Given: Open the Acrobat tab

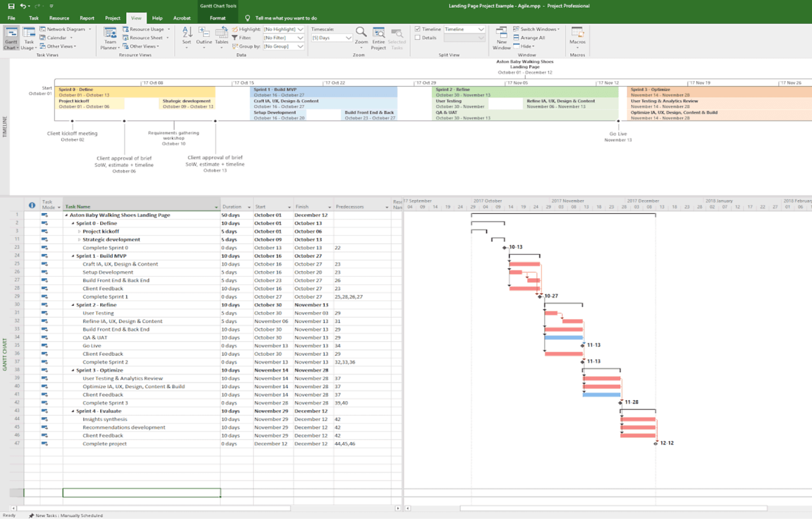Looking at the screenshot, I should 182,18.
